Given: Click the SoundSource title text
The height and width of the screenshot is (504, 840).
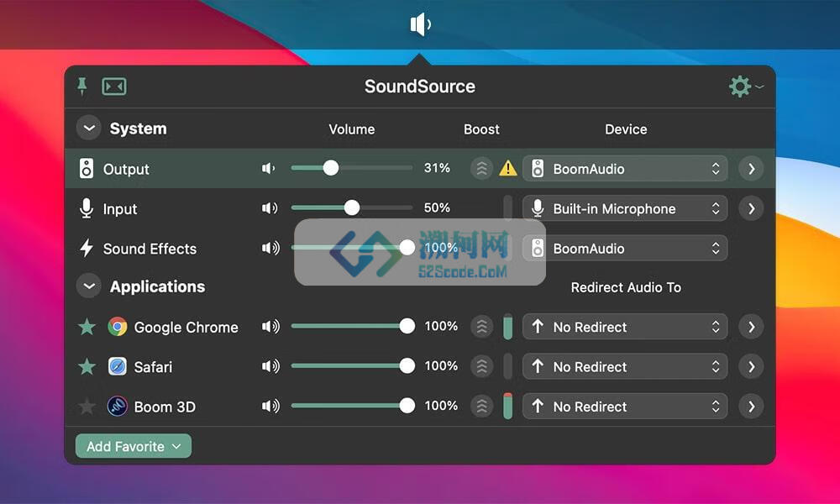Looking at the screenshot, I should tap(420, 87).
